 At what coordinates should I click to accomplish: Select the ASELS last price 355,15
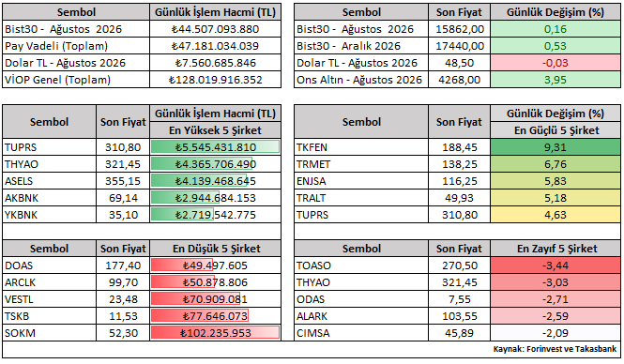click(x=123, y=181)
